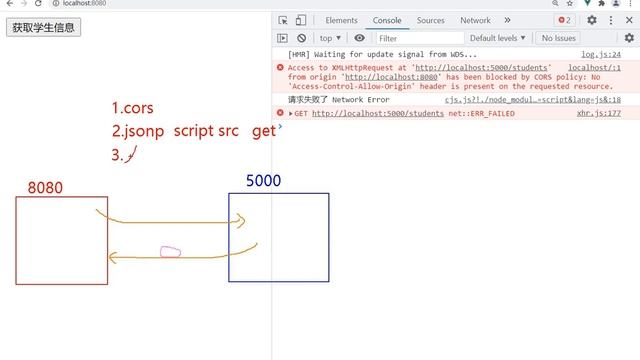
Task: Open the browser profile avatar icon
Action: click(616, 3)
